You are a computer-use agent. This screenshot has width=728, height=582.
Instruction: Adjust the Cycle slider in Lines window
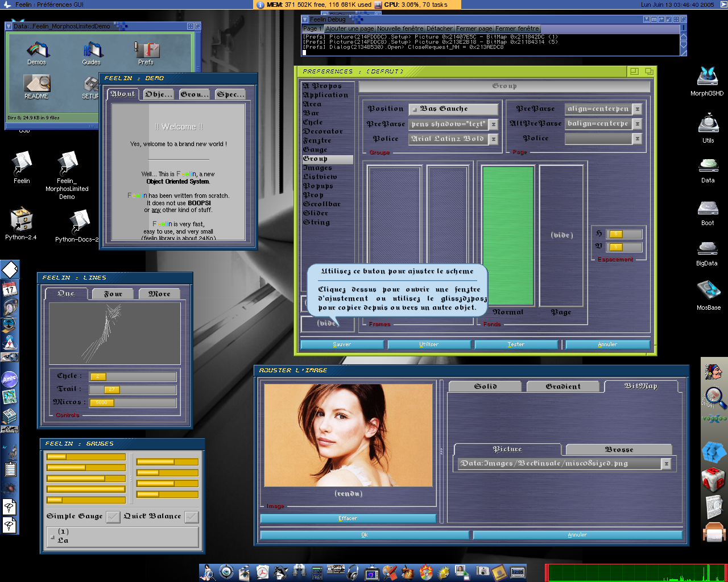point(133,376)
